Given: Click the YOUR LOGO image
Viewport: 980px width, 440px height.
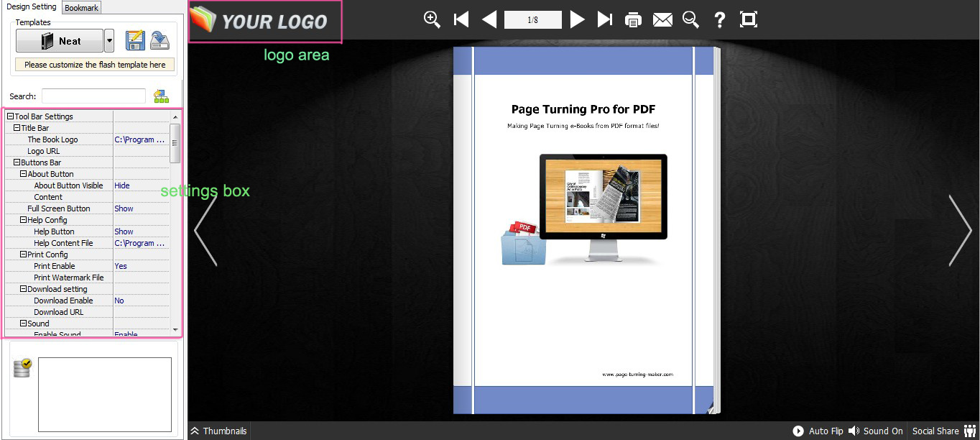Looking at the screenshot, I should click(260, 20).
